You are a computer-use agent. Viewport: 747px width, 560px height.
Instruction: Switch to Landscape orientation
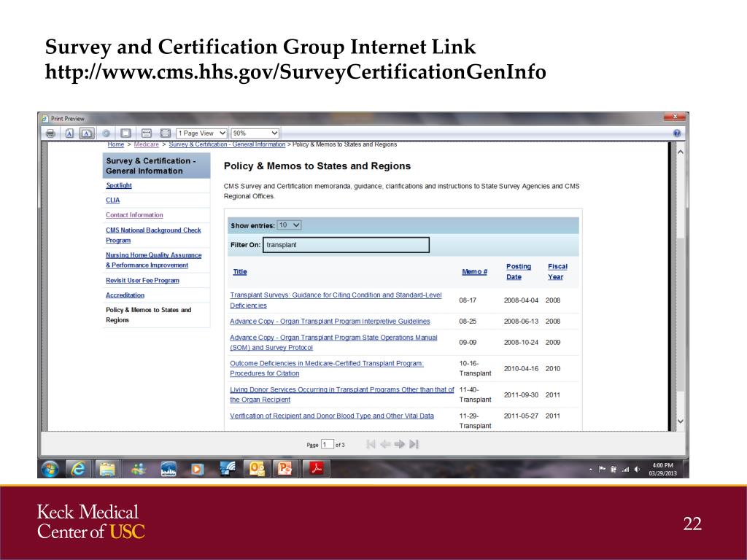pyautogui.click(x=86, y=133)
